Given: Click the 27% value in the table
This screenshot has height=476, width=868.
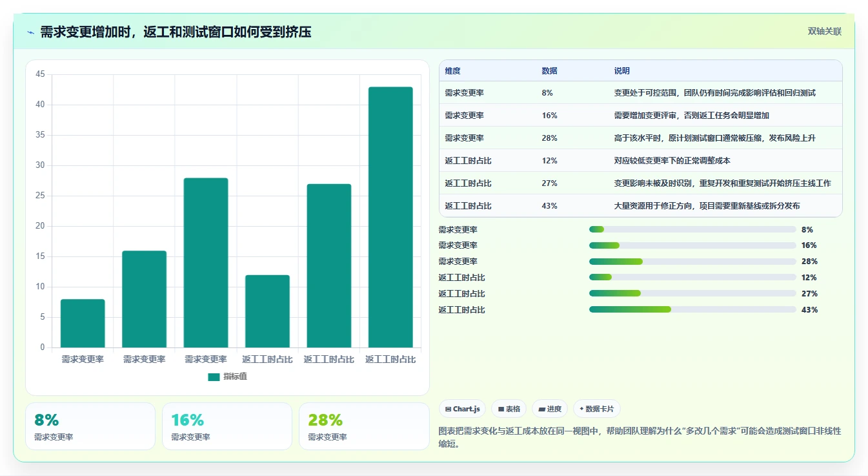Looking at the screenshot, I should tap(550, 183).
